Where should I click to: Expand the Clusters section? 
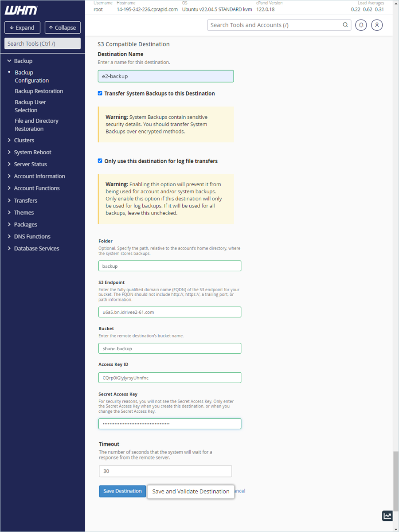coord(24,140)
